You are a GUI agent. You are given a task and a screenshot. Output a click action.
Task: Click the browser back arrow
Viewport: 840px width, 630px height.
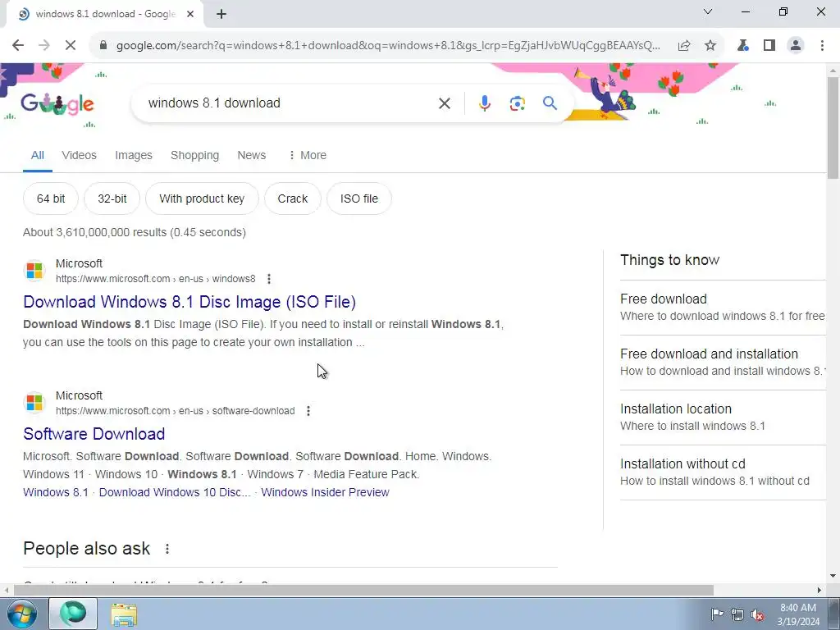(18, 46)
